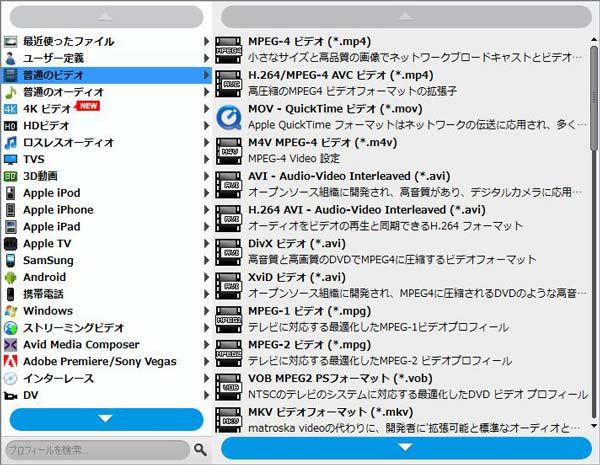Click the ユーザー定義 user icon

click(x=10, y=58)
